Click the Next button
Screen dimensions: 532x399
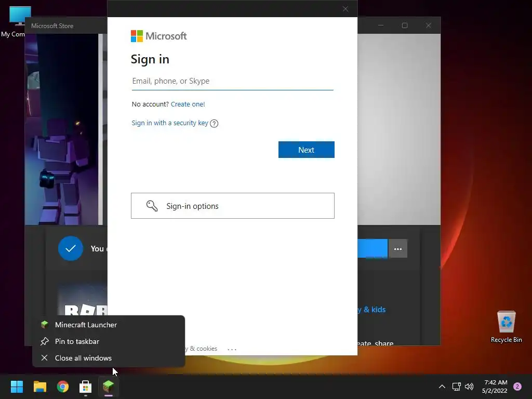tap(307, 150)
